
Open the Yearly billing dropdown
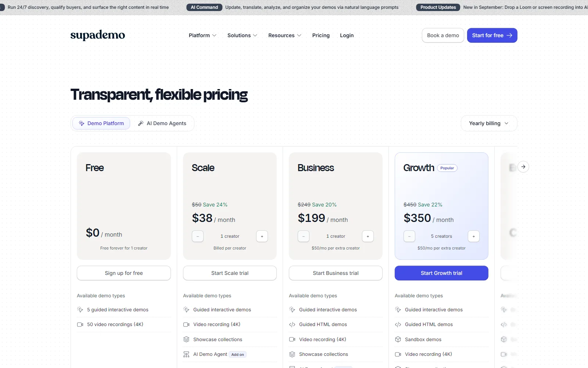click(x=489, y=123)
